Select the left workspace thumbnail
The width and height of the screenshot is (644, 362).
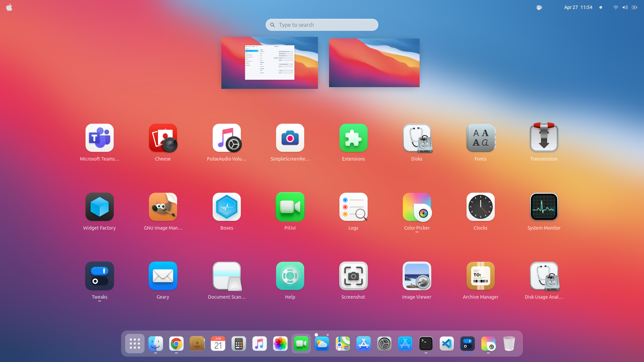coord(269,63)
